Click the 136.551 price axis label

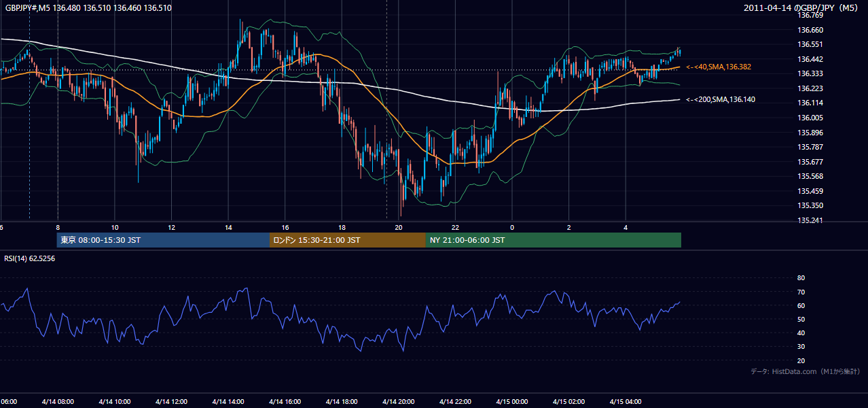pos(810,44)
